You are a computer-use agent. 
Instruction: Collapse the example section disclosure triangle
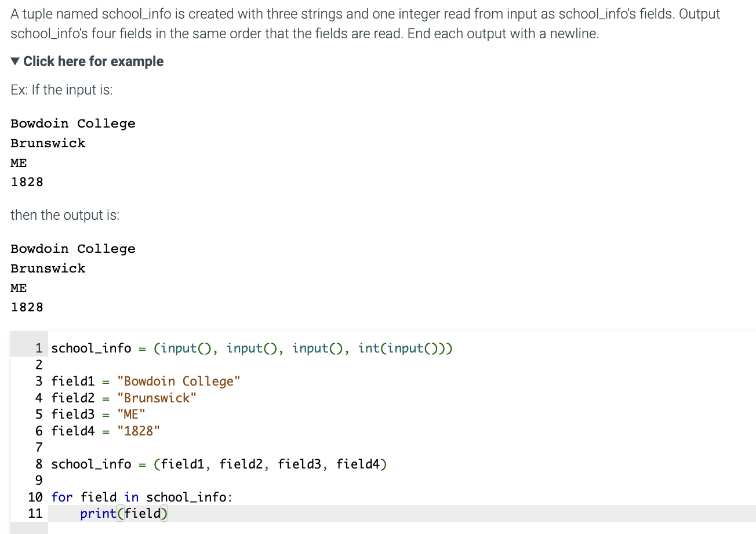pyautogui.click(x=14, y=61)
